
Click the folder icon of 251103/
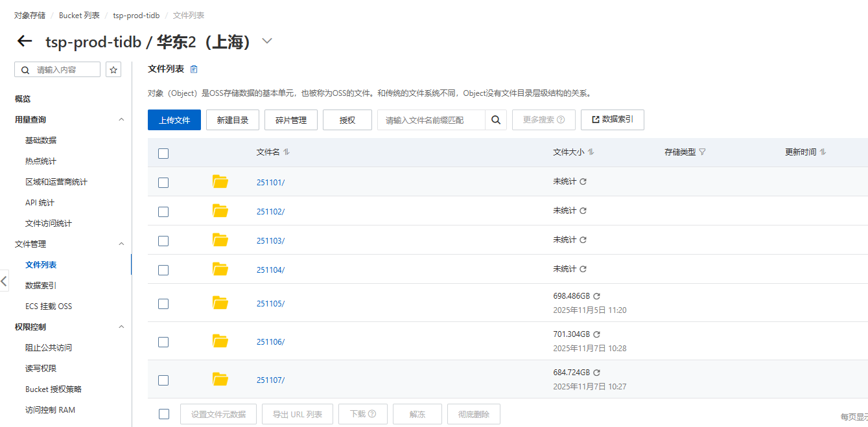pos(220,240)
